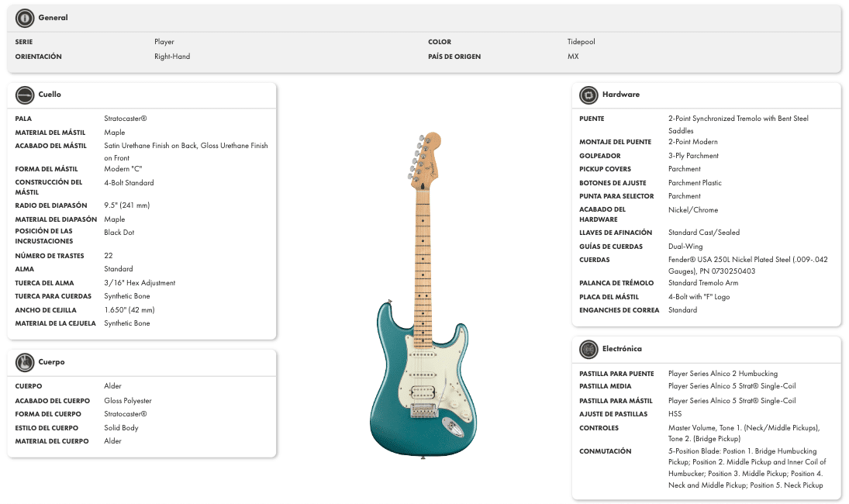The height and width of the screenshot is (504, 849).
Task: Click the MATERIAL DEL MÁSTIL value Maple
Action: click(114, 133)
